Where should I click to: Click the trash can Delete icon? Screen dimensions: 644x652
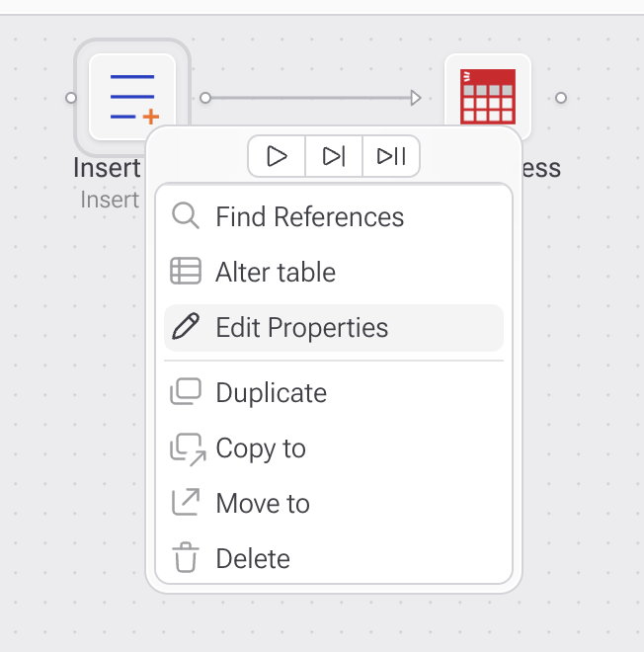click(186, 558)
